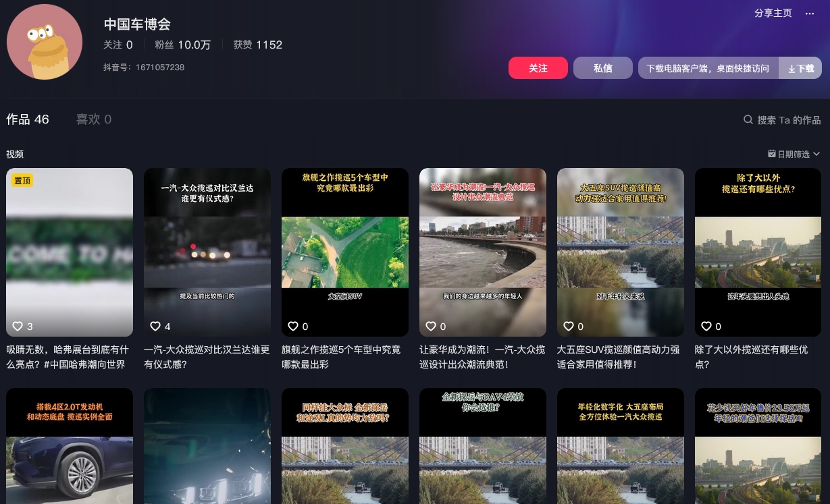Screen dimensions: 830x504
Task: Open the 哈弗展台 pinned video thumbnail
Action: [70, 252]
